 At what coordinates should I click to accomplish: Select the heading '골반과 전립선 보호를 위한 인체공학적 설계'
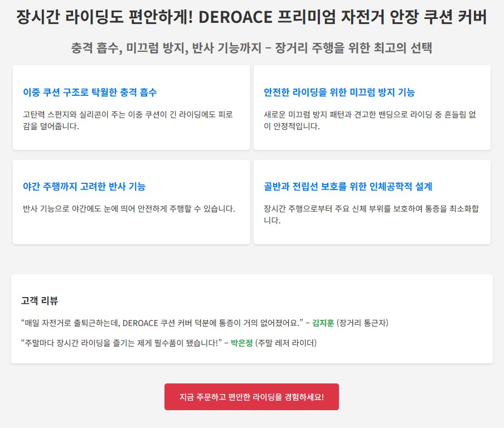coord(348,186)
